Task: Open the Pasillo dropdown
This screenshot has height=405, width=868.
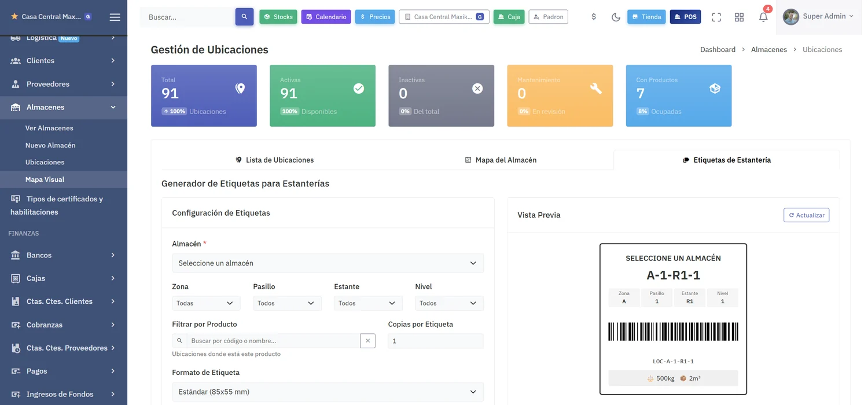Action: (287, 303)
